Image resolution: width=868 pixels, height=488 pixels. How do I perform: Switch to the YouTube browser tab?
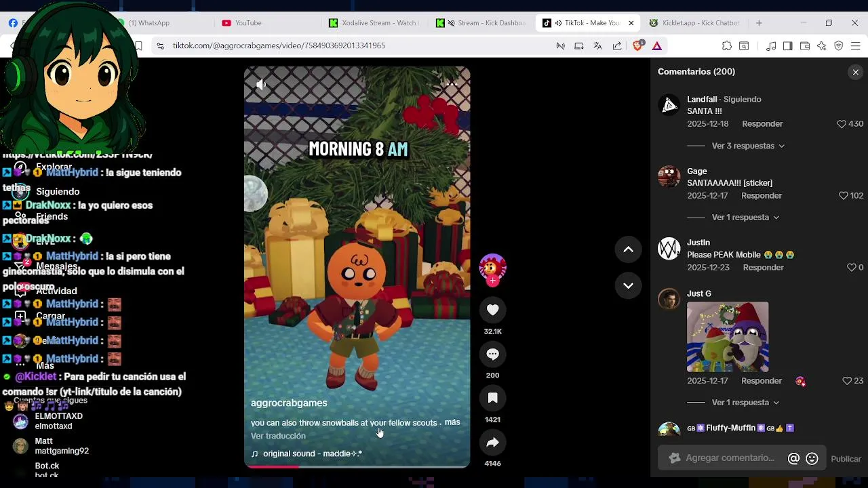[x=264, y=23]
